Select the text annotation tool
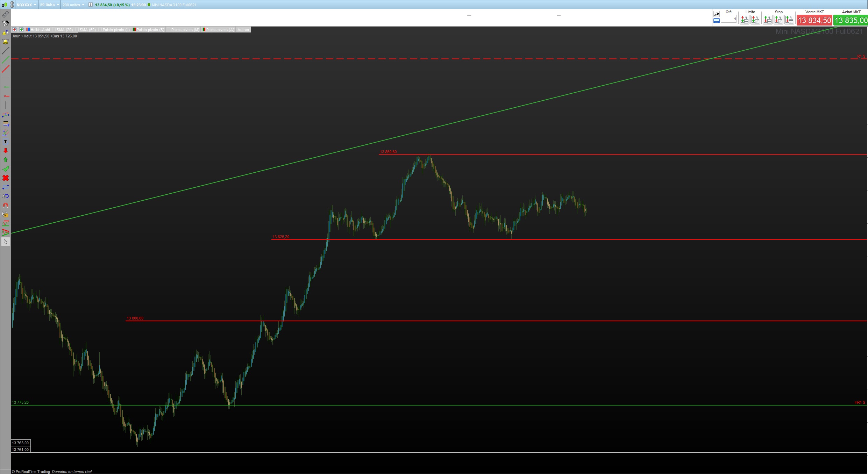This screenshot has width=868, height=474. 6,142
